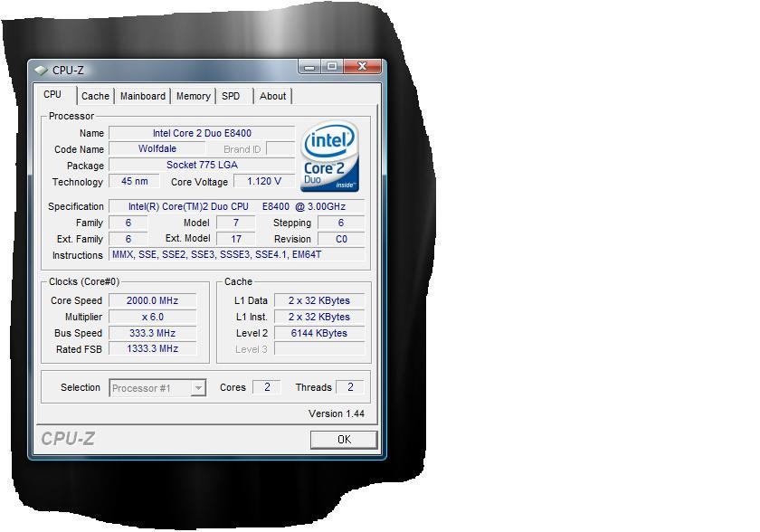Click the Stepping 6 value
This screenshot has width=760, height=532.
341,223
